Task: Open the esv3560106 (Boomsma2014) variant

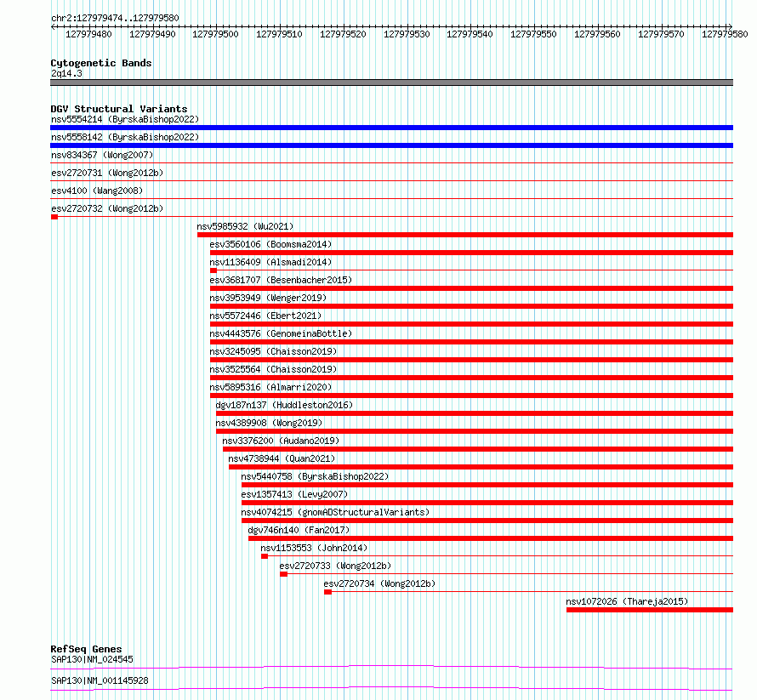Action: [270, 244]
